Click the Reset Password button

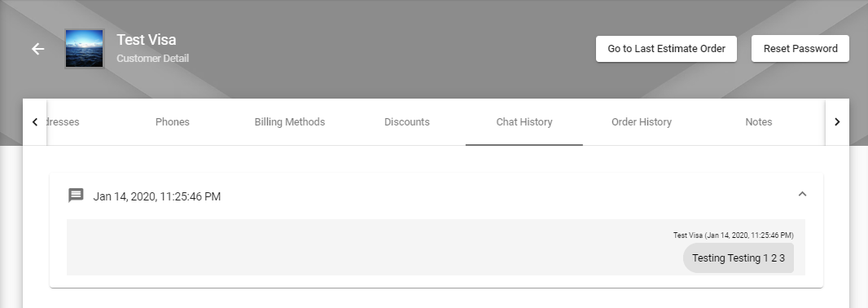point(800,49)
